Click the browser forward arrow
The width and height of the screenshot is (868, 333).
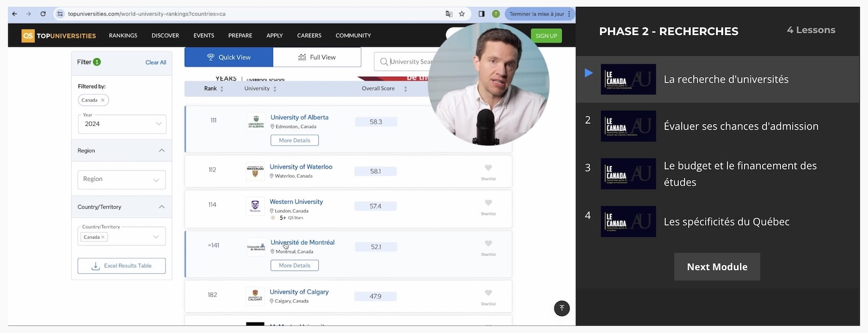pyautogui.click(x=29, y=14)
